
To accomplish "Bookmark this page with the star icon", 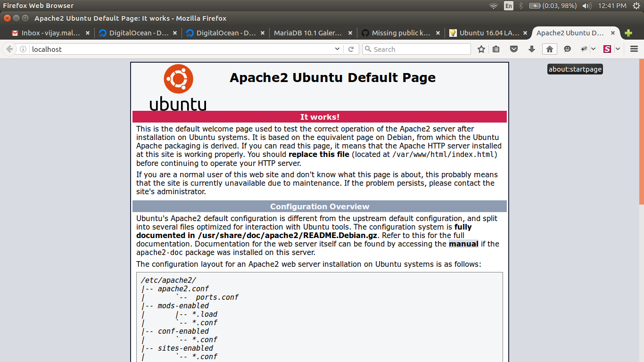I will [x=481, y=49].
